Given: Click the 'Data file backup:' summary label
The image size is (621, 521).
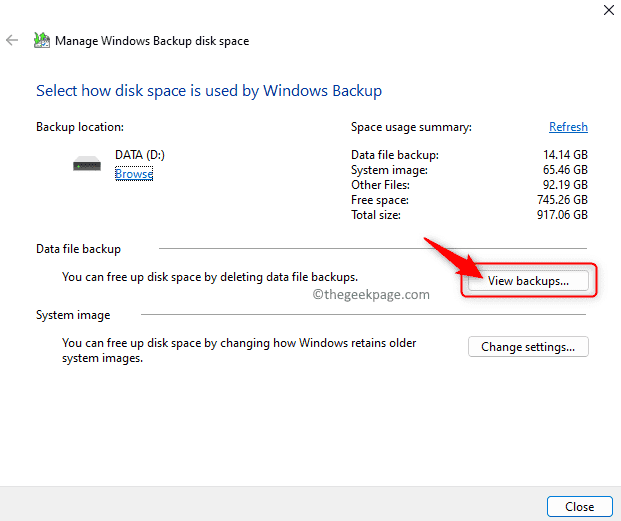Looking at the screenshot, I should 395,155.
